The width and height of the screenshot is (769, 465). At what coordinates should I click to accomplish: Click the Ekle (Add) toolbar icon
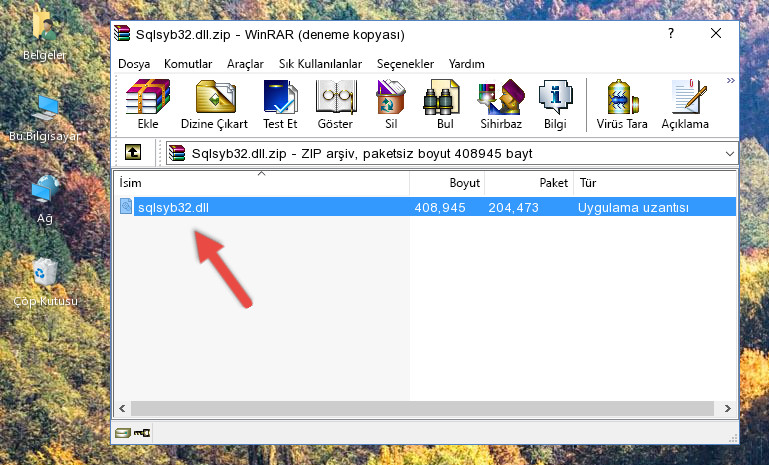coord(148,104)
